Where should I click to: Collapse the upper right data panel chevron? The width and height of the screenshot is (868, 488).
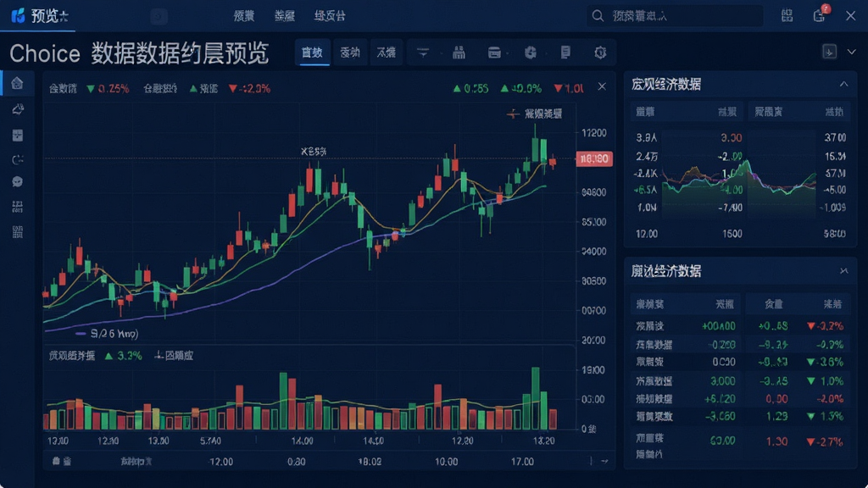click(x=843, y=84)
